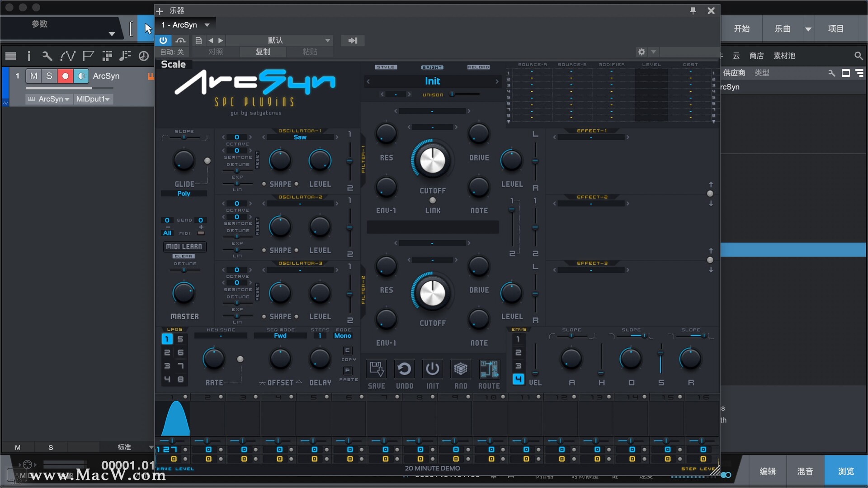Click the plugin settings gear icon
The image size is (868, 488).
(642, 52)
